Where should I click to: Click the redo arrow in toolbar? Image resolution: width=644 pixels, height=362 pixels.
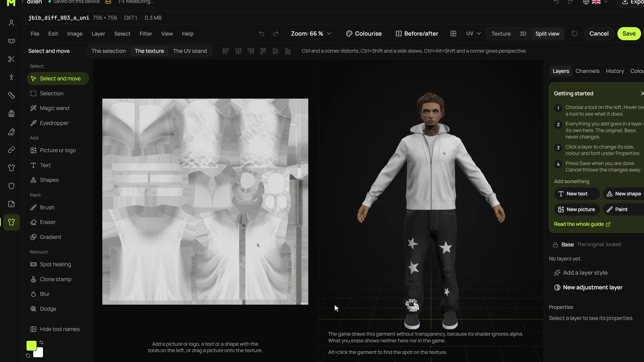pyautogui.click(x=276, y=34)
